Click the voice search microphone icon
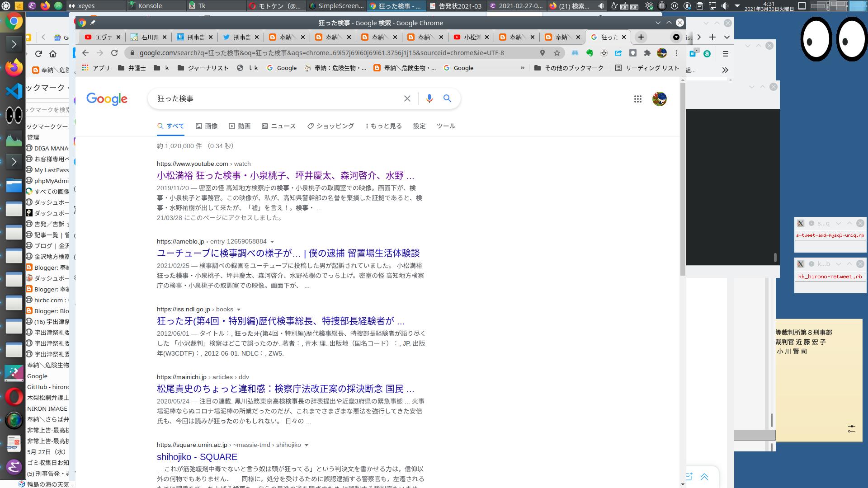This screenshot has width=868, height=488. coord(429,99)
